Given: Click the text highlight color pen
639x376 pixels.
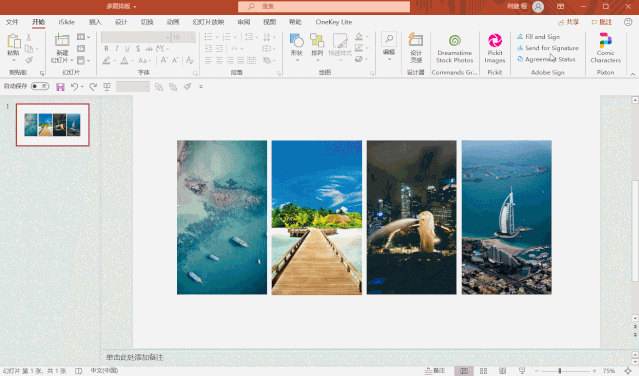Looking at the screenshot, I should coord(106,60).
